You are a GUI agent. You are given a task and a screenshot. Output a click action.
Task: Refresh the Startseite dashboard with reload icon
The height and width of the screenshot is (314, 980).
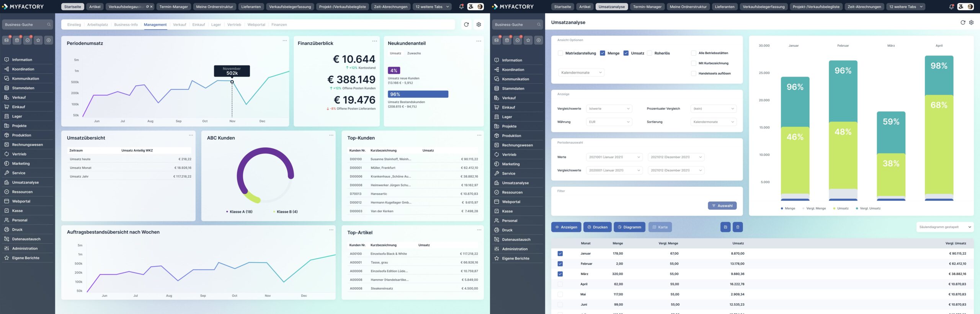[x=466, y=24]
